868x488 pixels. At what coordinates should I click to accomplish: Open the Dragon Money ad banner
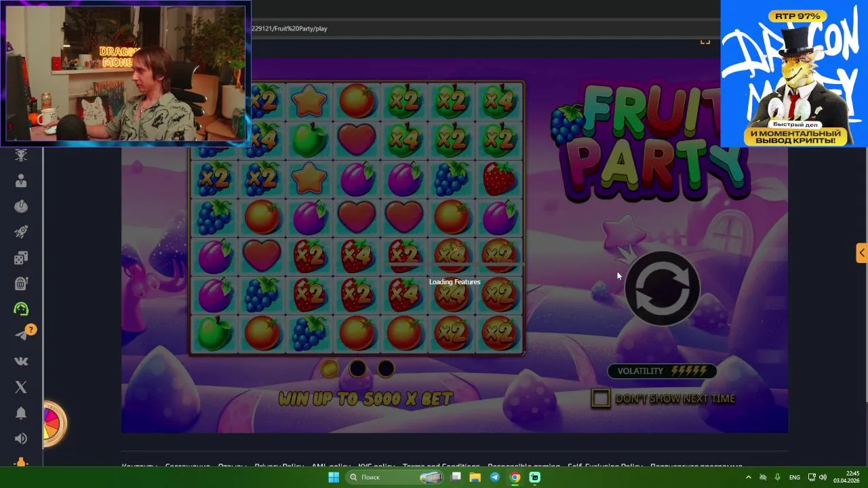pos(794,73)
